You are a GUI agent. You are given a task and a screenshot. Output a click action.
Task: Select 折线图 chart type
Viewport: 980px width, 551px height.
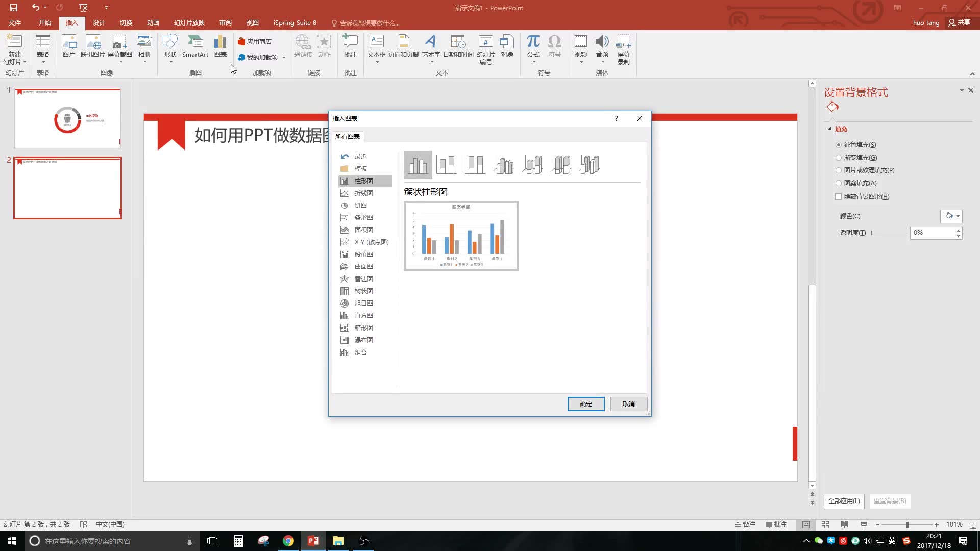tap(363, 193)
